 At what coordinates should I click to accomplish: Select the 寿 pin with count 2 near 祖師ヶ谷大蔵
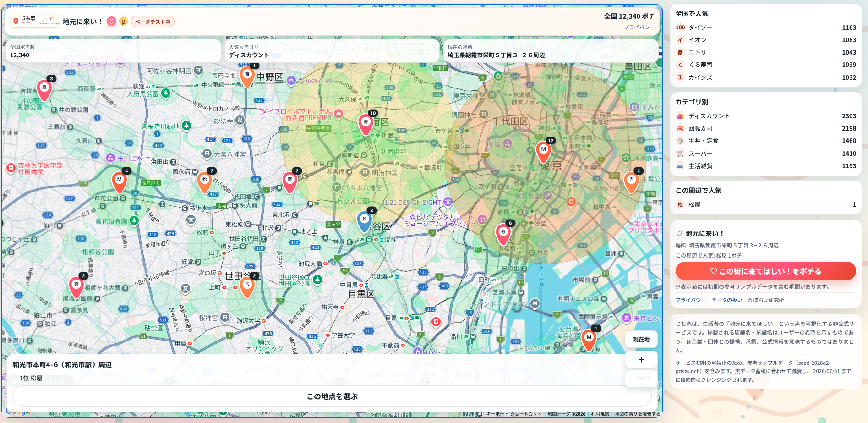point(76,287)
